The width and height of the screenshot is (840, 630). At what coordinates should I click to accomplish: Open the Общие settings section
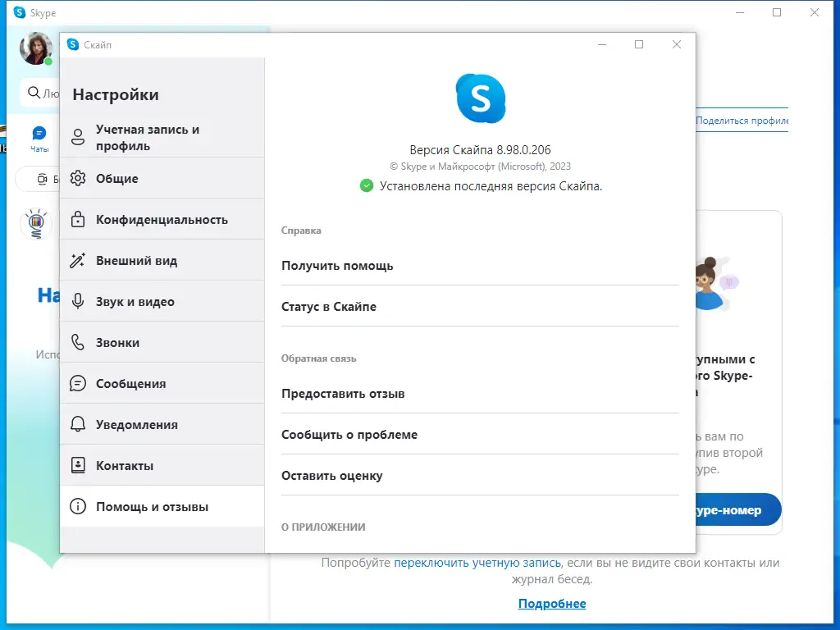[x=162, y=178]
